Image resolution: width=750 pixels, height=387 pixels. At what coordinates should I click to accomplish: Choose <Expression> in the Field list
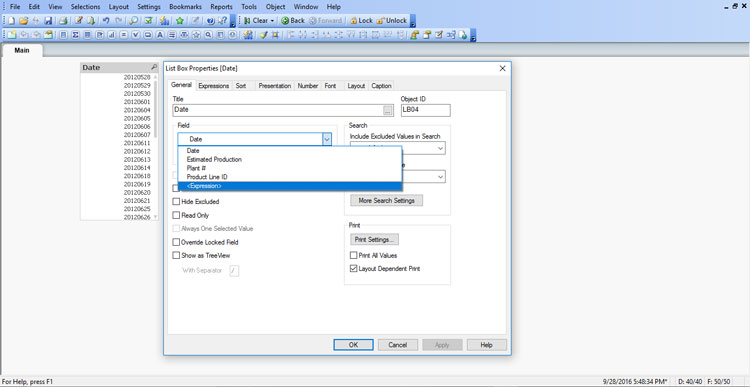289,186
